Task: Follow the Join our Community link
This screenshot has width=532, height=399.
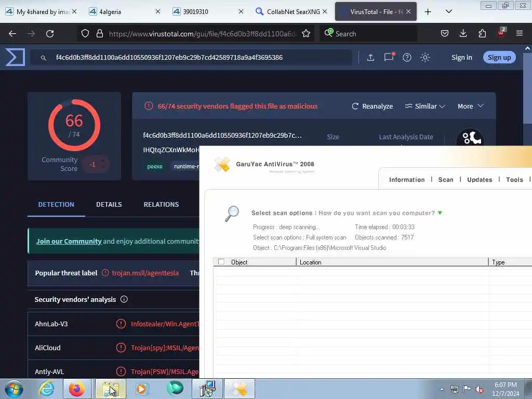Action: 69,241
